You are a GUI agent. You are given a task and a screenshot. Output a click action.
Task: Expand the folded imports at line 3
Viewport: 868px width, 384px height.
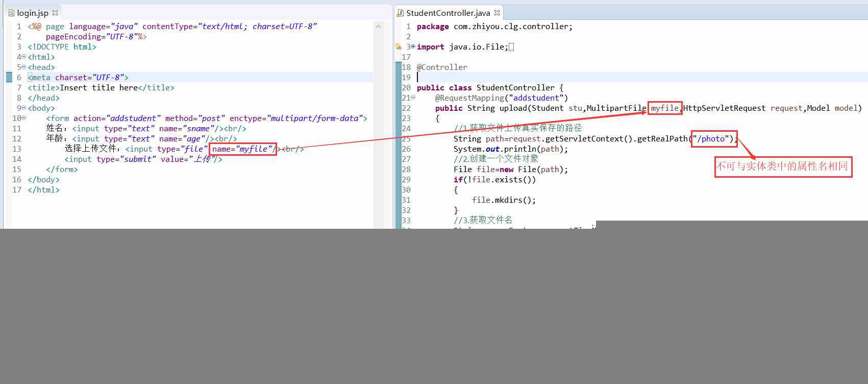pyautogui.click(x=413, y=46)
